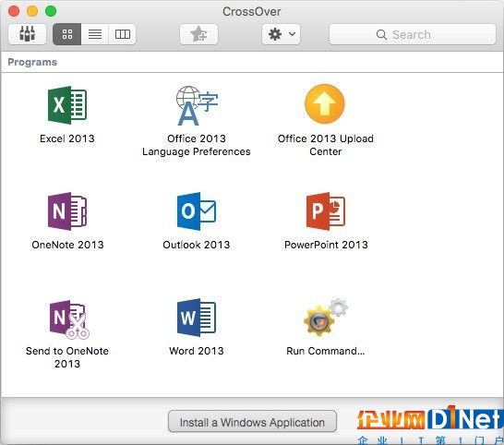Open the gear actions dropdown menu
Viewport: 504px width, 445px height.
pos(281,34)
